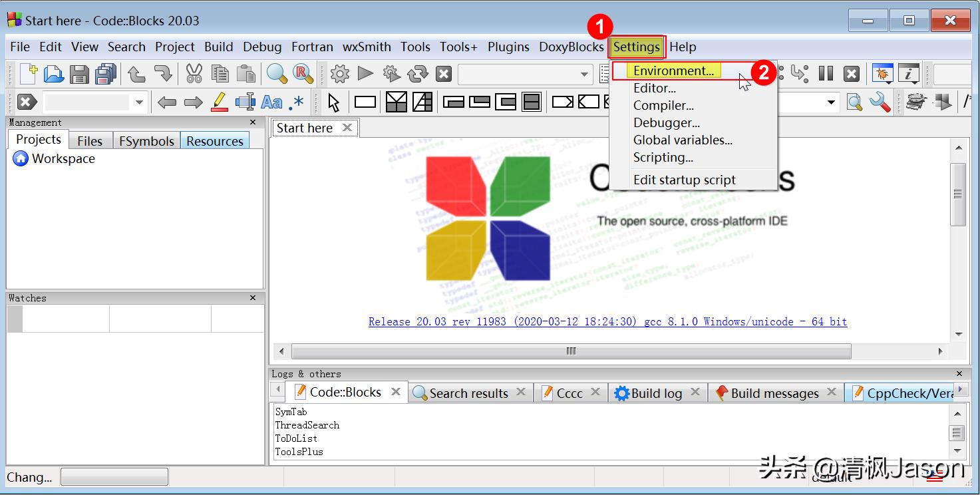The image size is (980, 495).
Task: Start Build with the gear icon
Action: coord(339,73)
